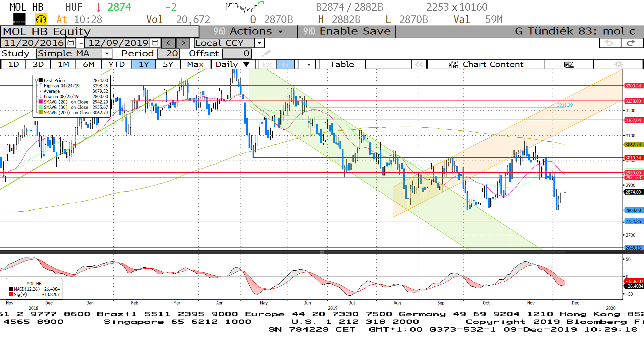644x348 pixels.
Task: Click the double left chevron icon
Action: point(419,64)
